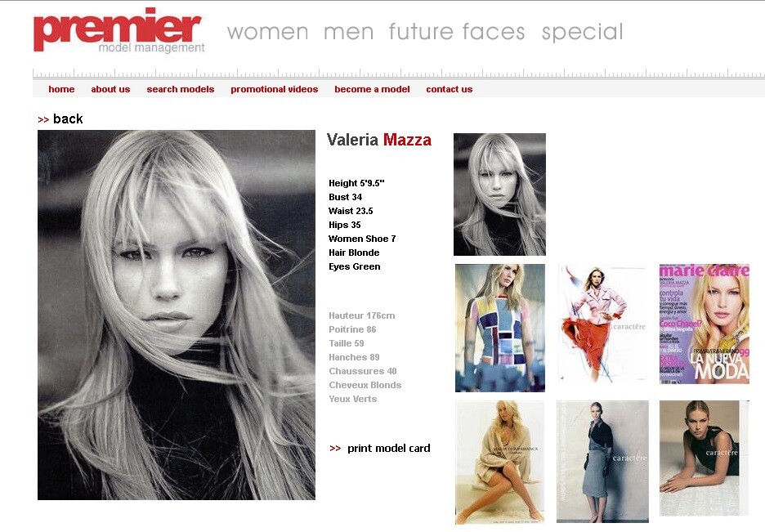
Task: Go to future faces section
Action: [457, 32]
